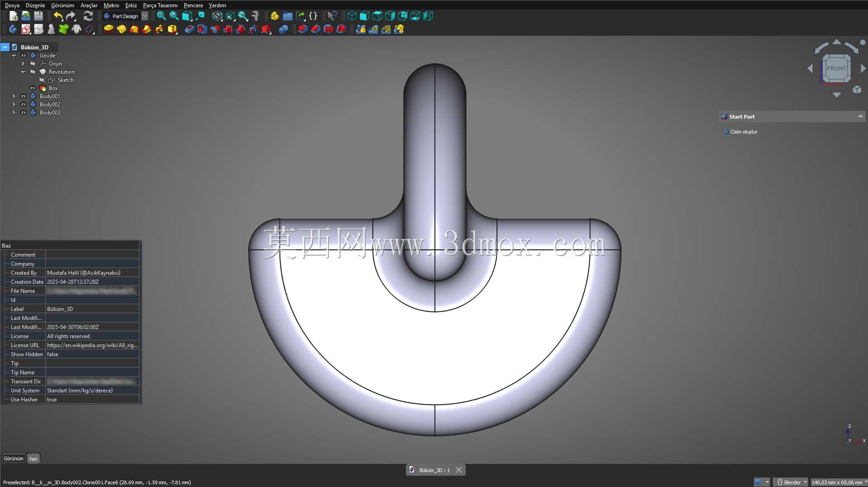Fit the selection in view

pos(174,16)
